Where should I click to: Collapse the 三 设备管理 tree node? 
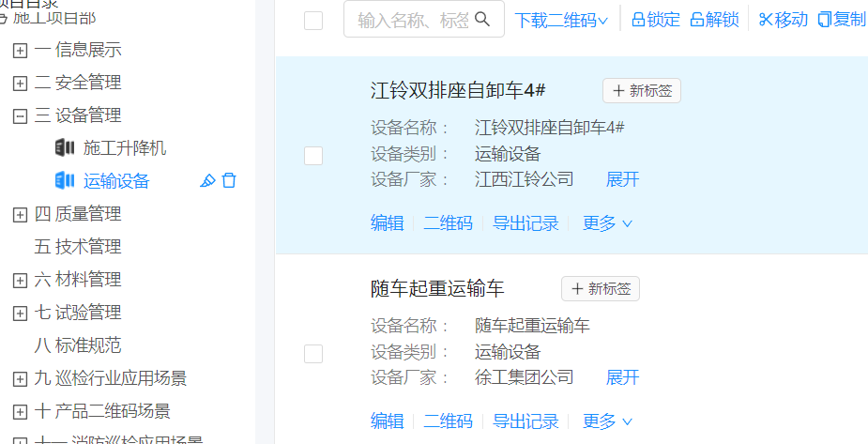pos(20,115)
